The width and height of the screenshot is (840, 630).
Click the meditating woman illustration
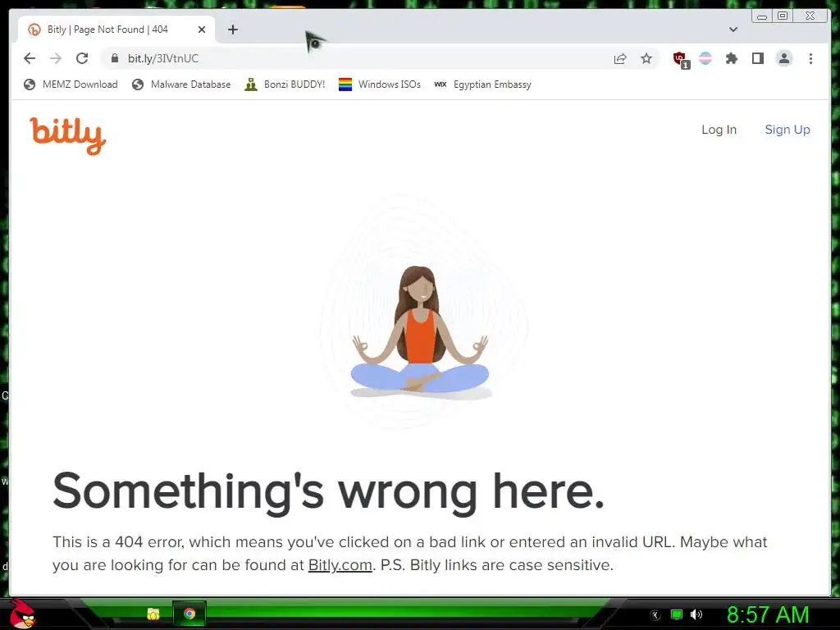pos(420,332)
